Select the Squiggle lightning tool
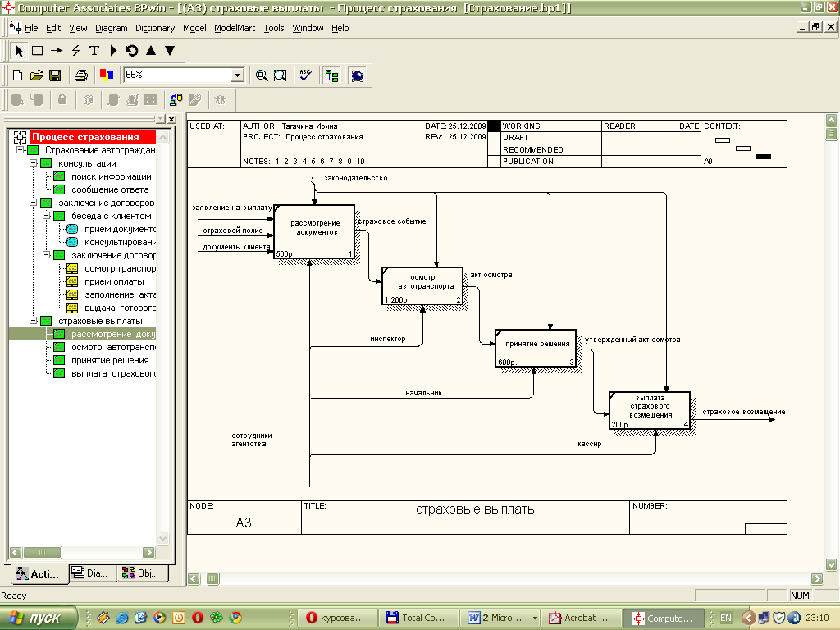840x630 pixels. 75,51
